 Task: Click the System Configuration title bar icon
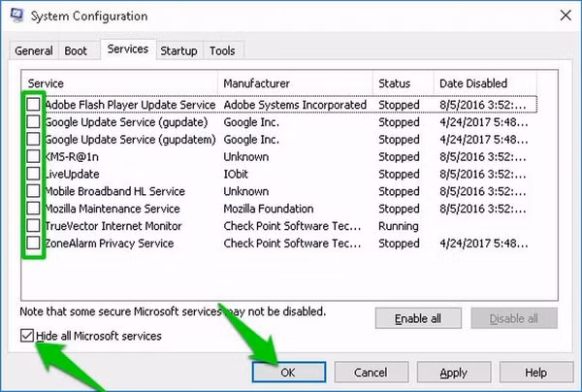14,16
